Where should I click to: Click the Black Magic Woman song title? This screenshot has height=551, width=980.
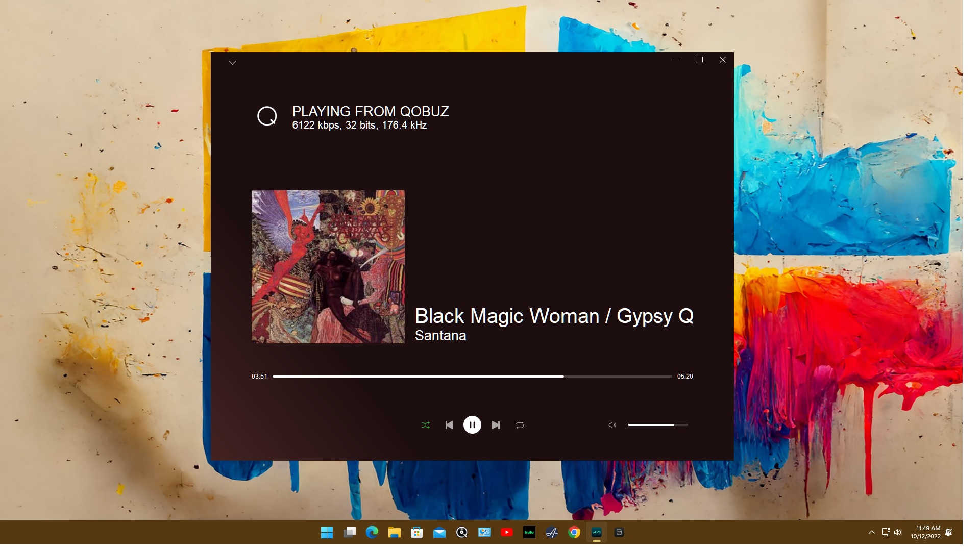pos(554,316)
